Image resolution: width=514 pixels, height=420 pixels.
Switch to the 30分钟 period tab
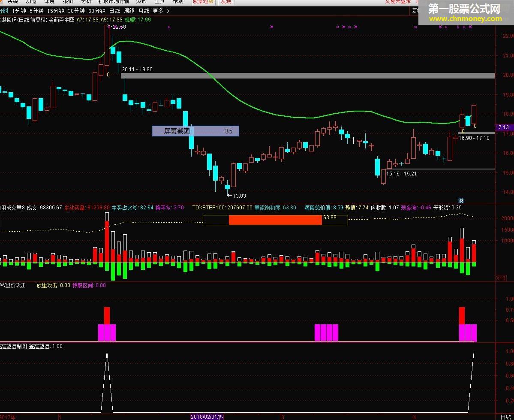[x=76, y=11]
